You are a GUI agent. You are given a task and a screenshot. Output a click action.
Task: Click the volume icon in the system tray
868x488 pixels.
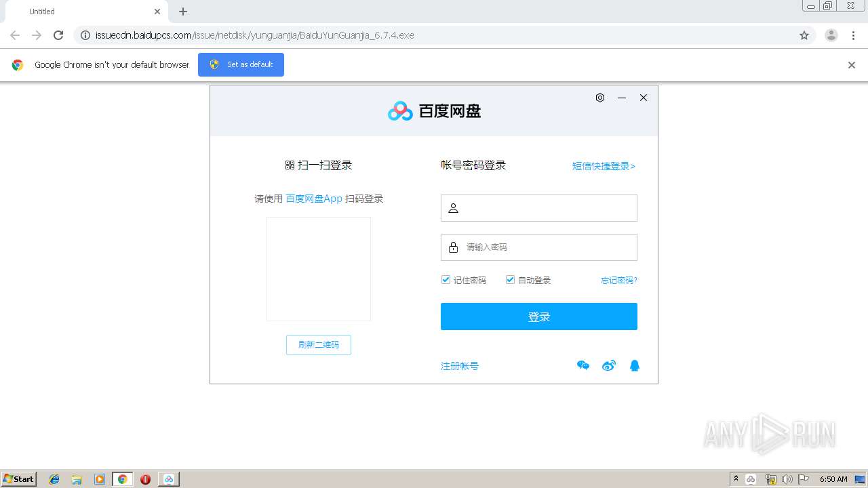[x=787, y=479]
